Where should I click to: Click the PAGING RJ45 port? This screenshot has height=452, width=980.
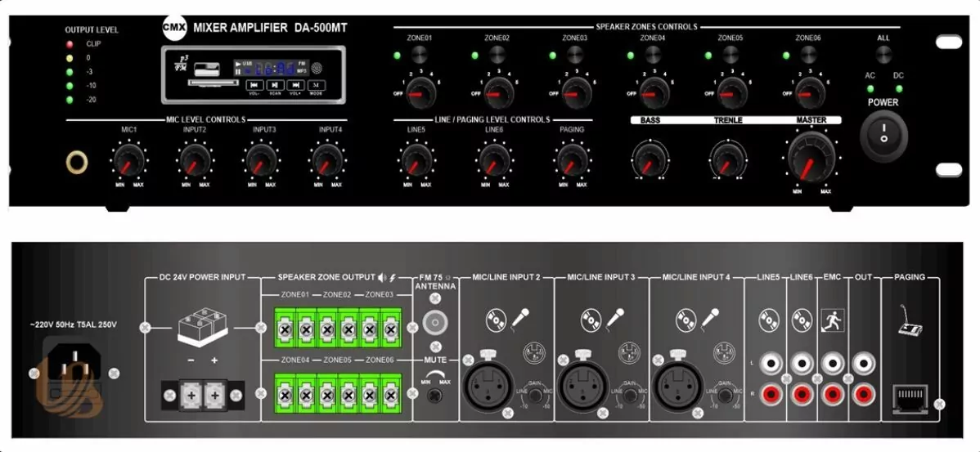coord(908,396)
